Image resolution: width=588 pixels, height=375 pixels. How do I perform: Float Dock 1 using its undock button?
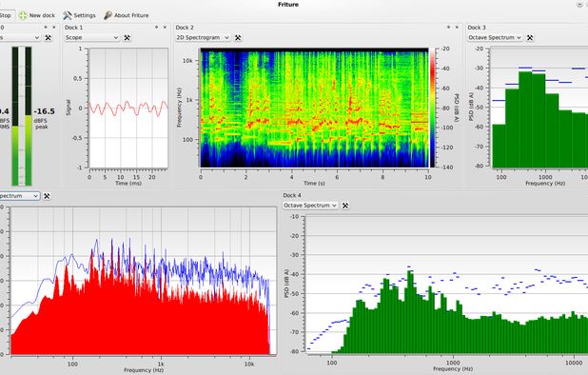tap(156, 27)
